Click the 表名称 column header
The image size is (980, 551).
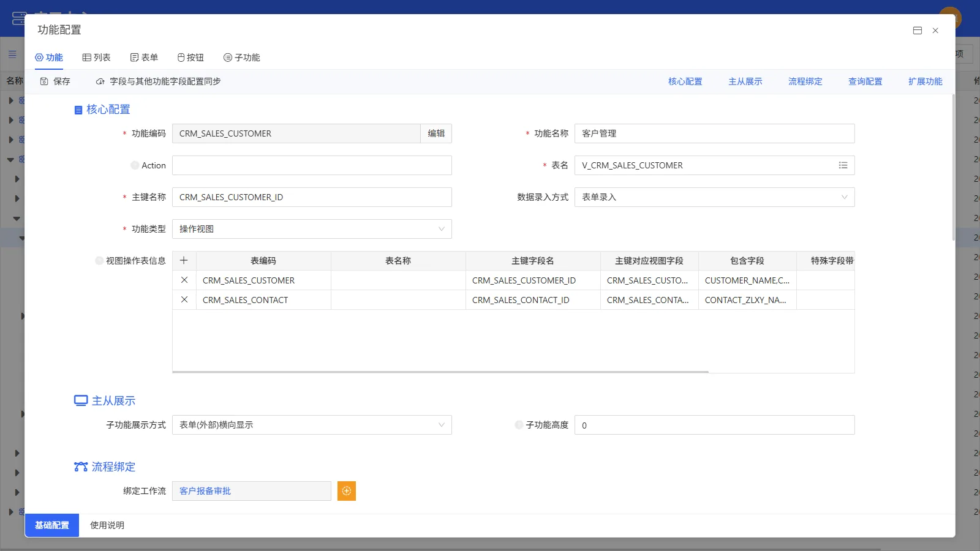click(398, 261)
